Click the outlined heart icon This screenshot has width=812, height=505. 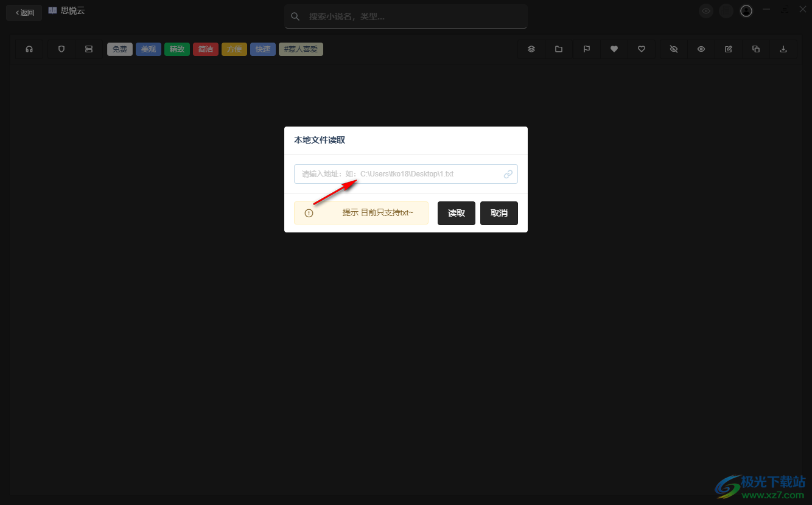[642, 49]
